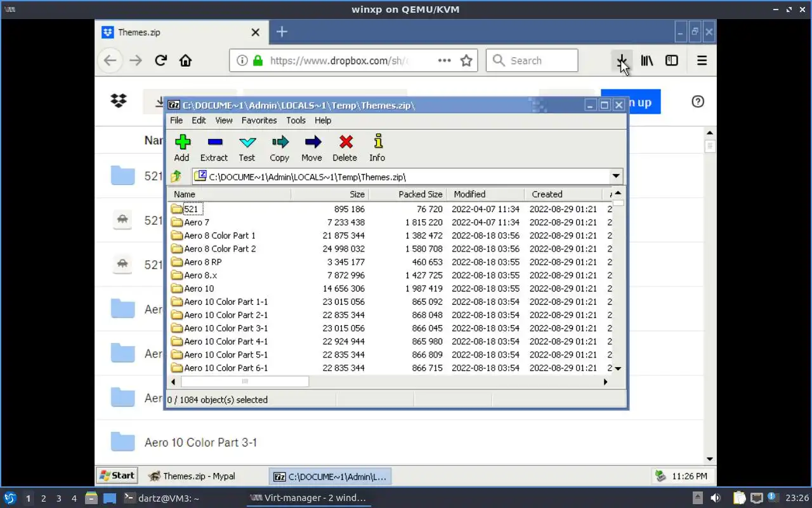
Task: Open the browser hamburger menu
Action: (x=702, y=60)
